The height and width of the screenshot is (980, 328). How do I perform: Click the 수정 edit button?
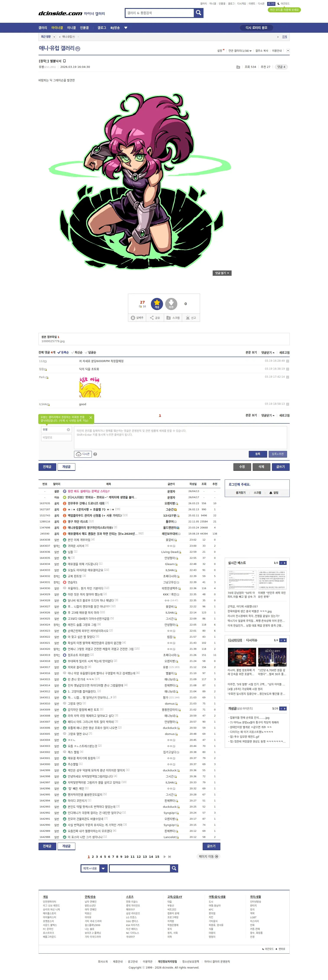pyautogui.click(x=242, y=467)
